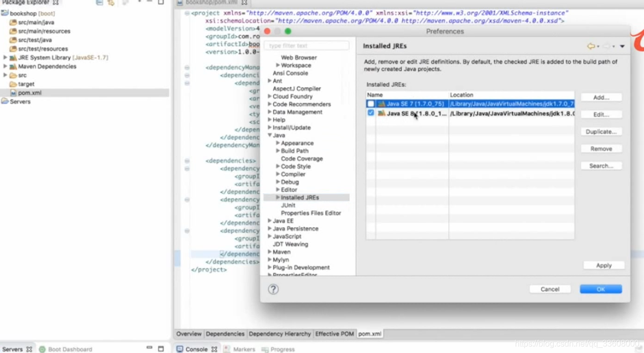Image resolution: width=644 pixels, height=353 pixels.
Task: Click the Search... button
Action: 601,166
